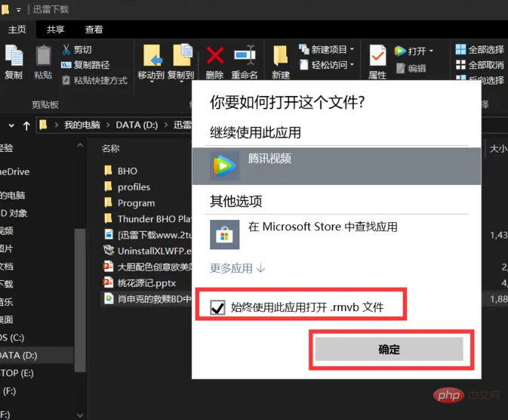Click 我的电脑 in the address path

[82, 125]
